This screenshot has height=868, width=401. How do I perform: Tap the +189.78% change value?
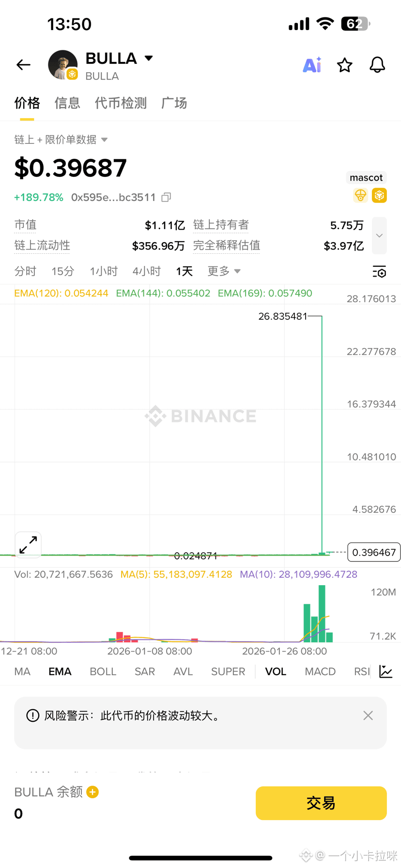39,197
